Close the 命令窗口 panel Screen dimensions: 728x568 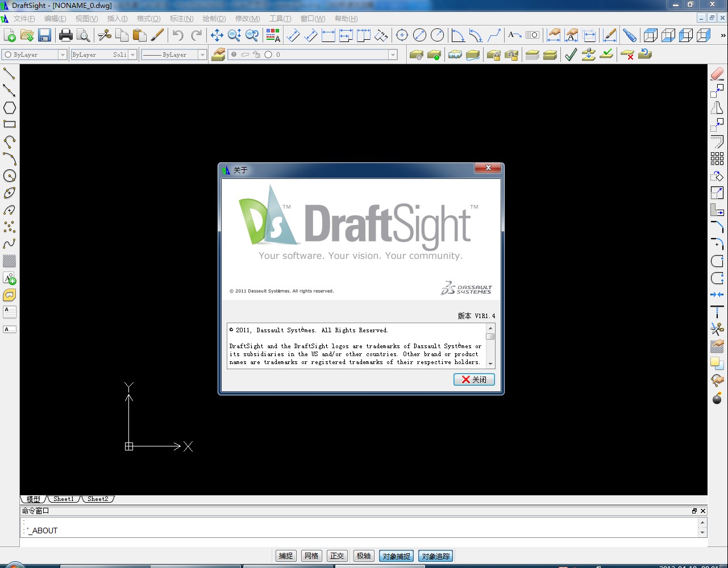coord(703,511)
